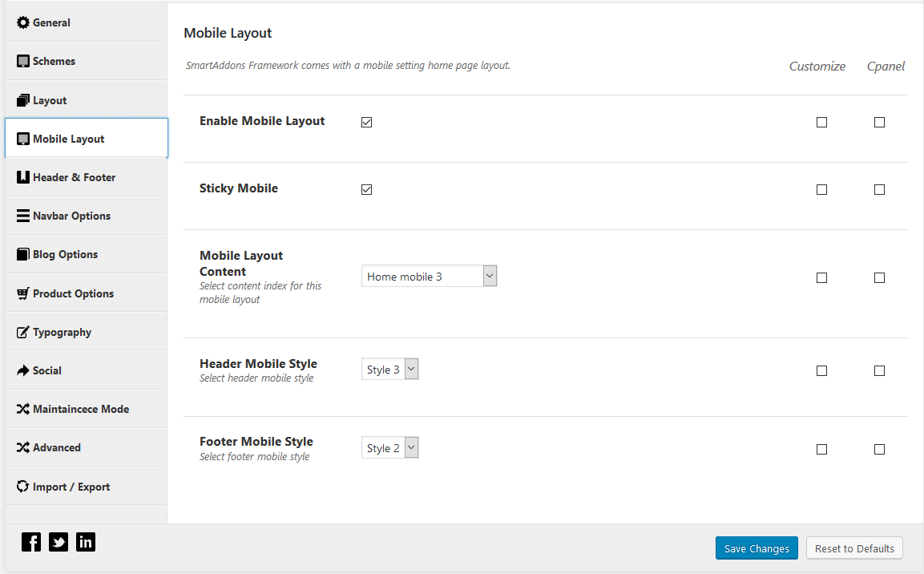Open the Facebook icon link

31,542
